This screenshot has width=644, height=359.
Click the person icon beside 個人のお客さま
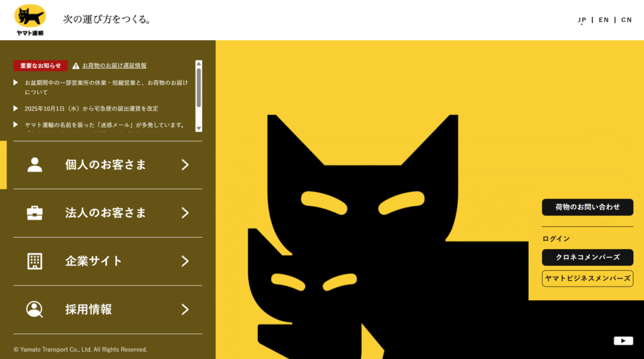coord(35,165)
